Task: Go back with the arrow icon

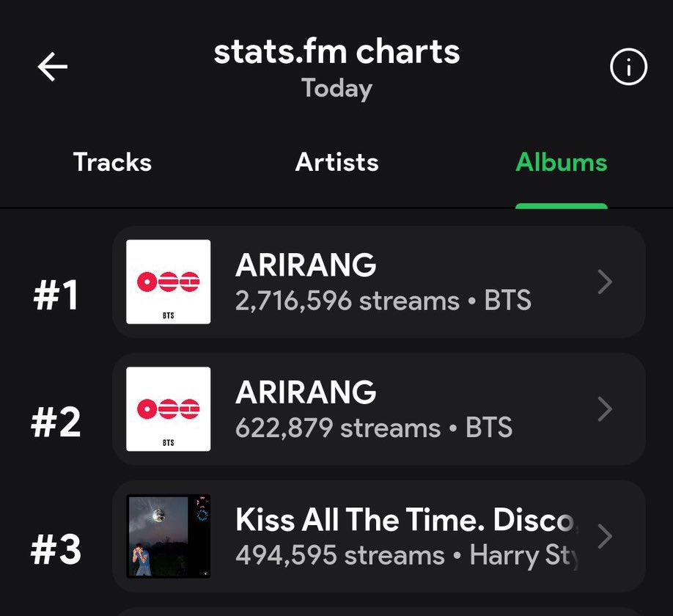Action: coord(52,67)
